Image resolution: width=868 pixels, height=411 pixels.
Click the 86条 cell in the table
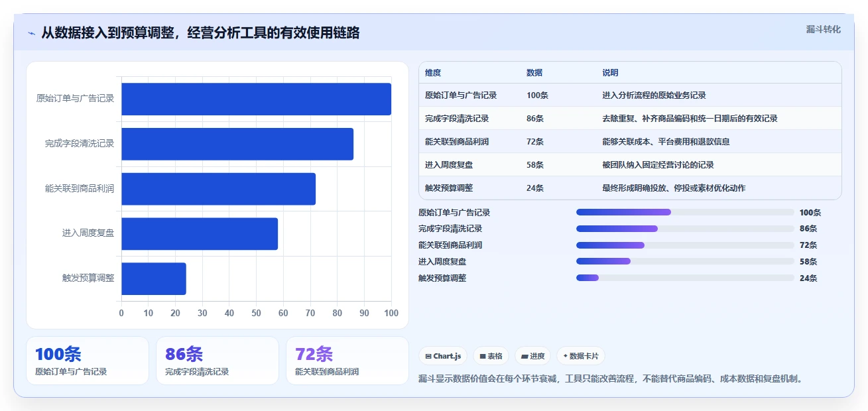click(535, 119)
